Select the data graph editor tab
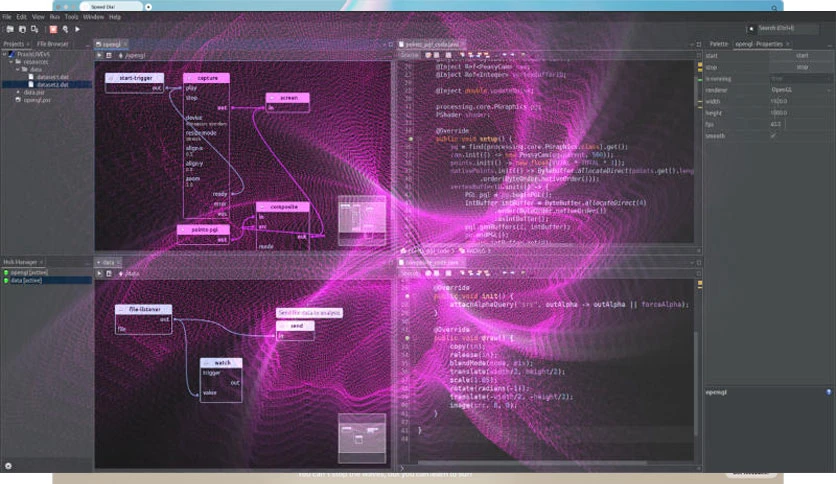The width and height of the screenshot is (836, 484). tap(108, 262)
